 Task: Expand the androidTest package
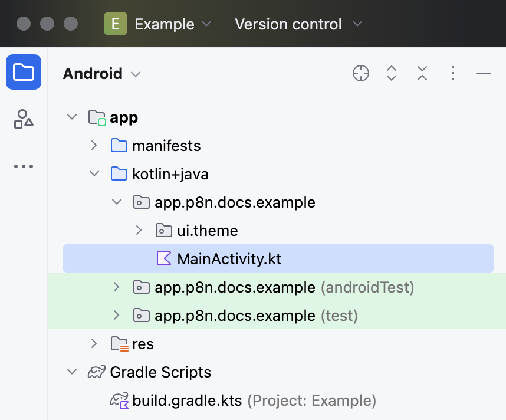point(117,287)
